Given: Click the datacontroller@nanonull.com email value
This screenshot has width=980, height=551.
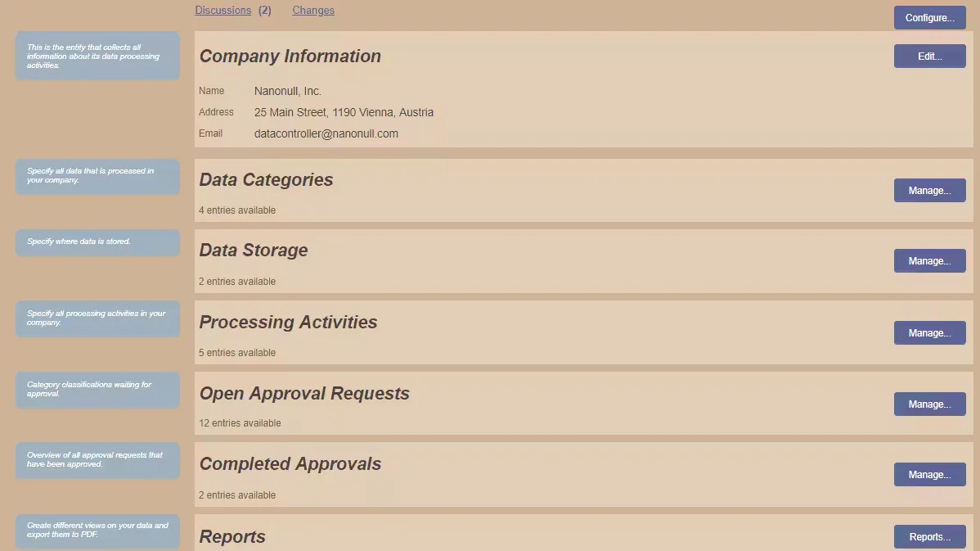Looking at the screenshot, I should [326, 133].
